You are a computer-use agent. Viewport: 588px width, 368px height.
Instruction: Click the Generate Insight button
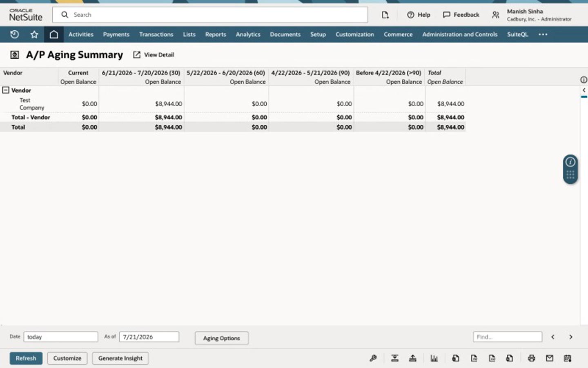[x=120, y=358]
